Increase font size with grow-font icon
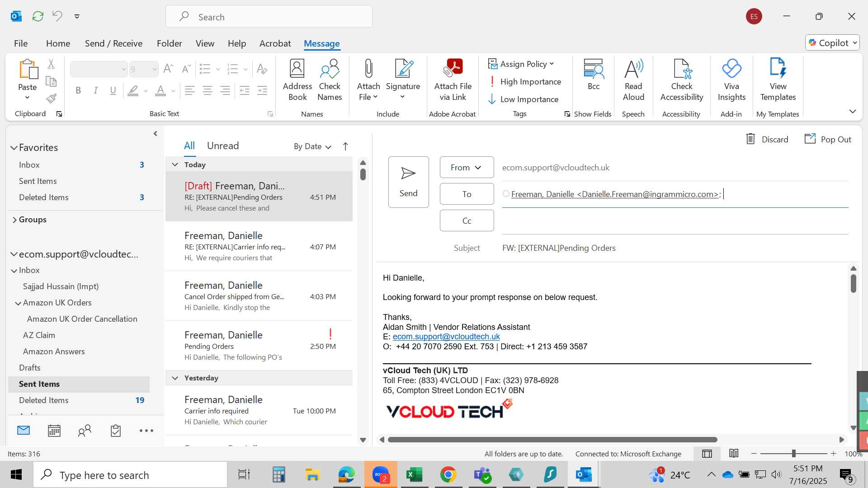Screen dimensions: 868x488 pos(168,69)
